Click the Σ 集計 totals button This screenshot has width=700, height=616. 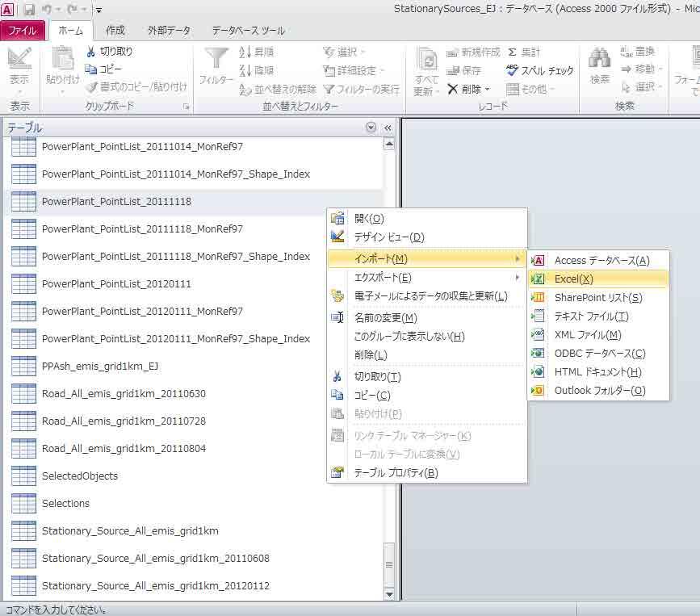click(524, 52)
